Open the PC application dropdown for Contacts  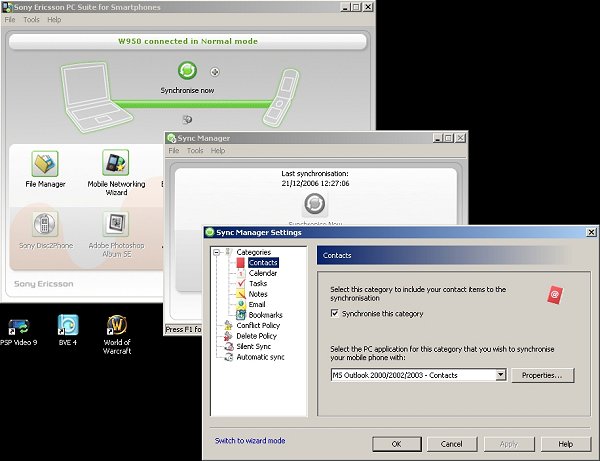point(500,375)
